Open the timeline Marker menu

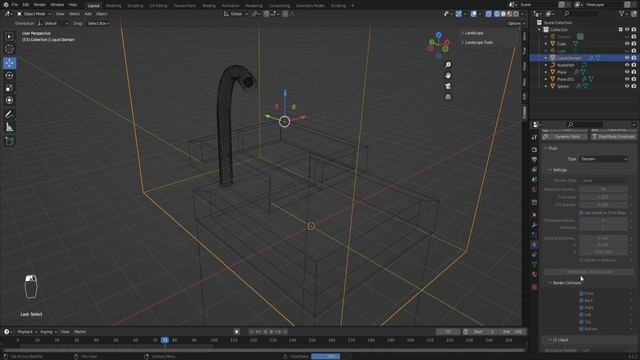point(80,332)
